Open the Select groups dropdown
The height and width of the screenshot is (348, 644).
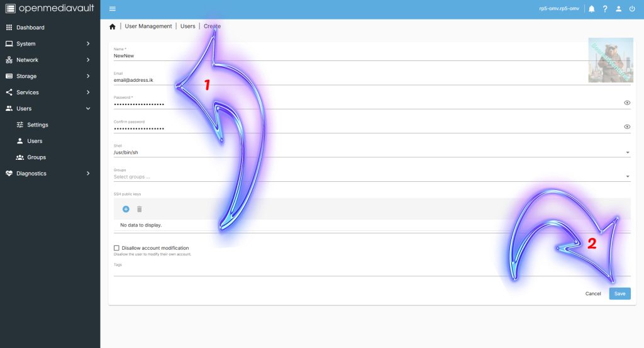tap(371, 177)
